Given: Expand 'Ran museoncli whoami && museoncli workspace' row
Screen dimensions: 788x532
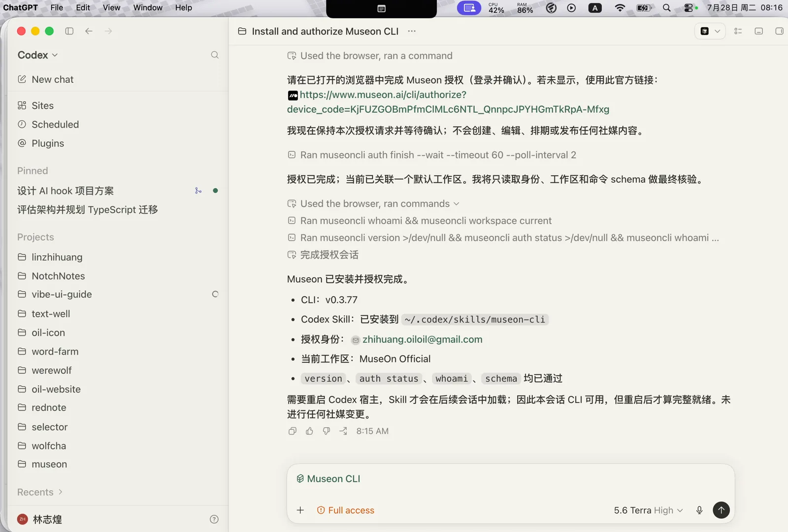Looking at the screenshot, I should point(420,221).
